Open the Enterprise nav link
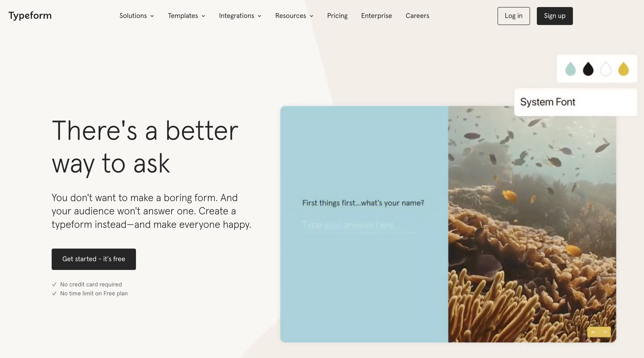 (376, 16)
